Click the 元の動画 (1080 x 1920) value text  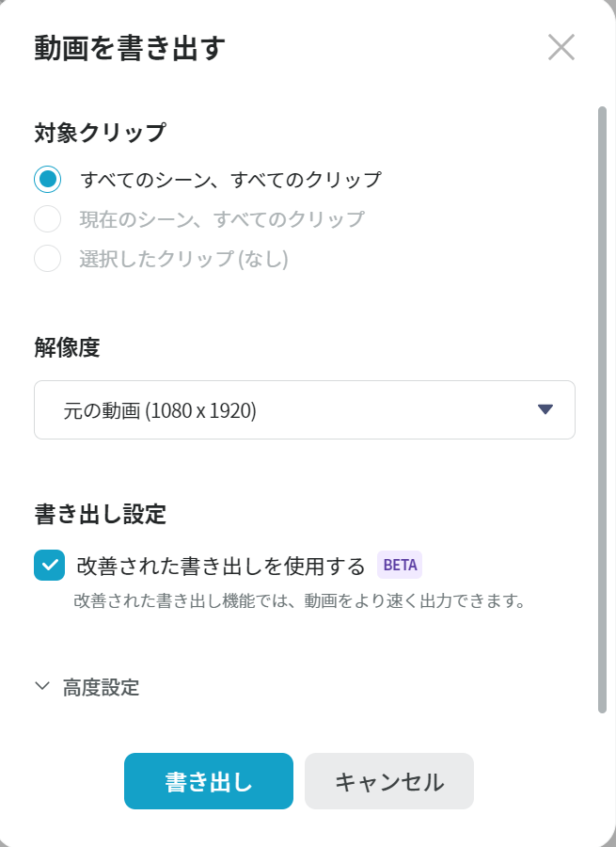[160, 410]
